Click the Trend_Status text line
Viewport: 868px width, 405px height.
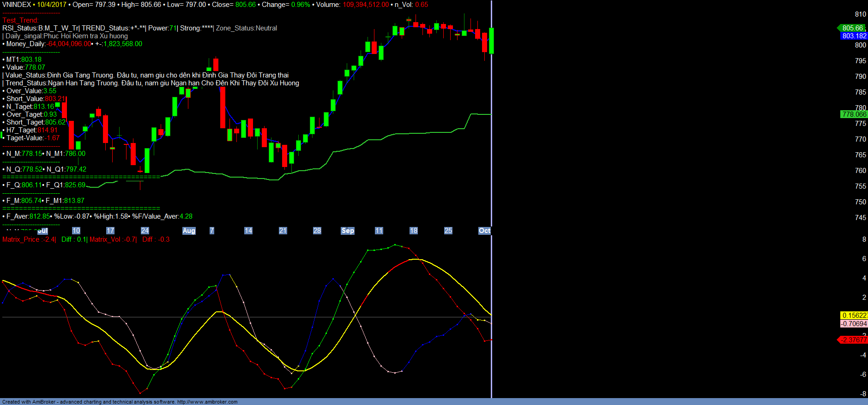coord(152,83)
